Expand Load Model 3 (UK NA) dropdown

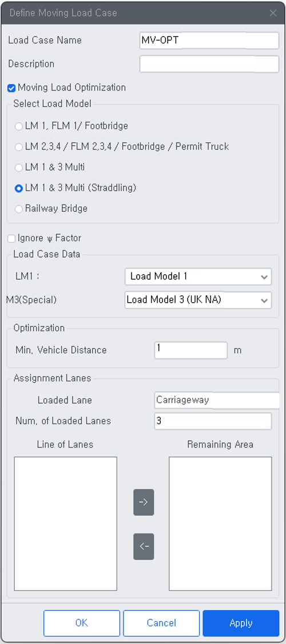pyautogui.click(x=198, y=300)
